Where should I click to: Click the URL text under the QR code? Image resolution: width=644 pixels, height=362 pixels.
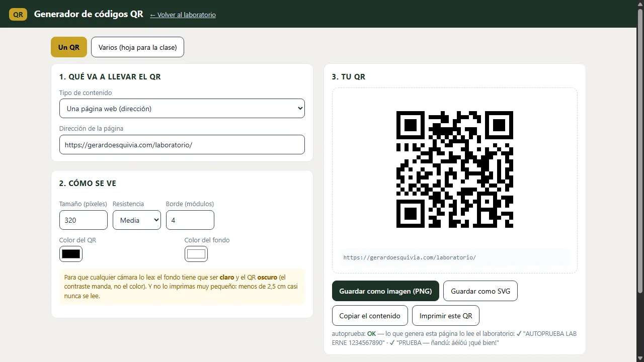(x=410, y=257)
